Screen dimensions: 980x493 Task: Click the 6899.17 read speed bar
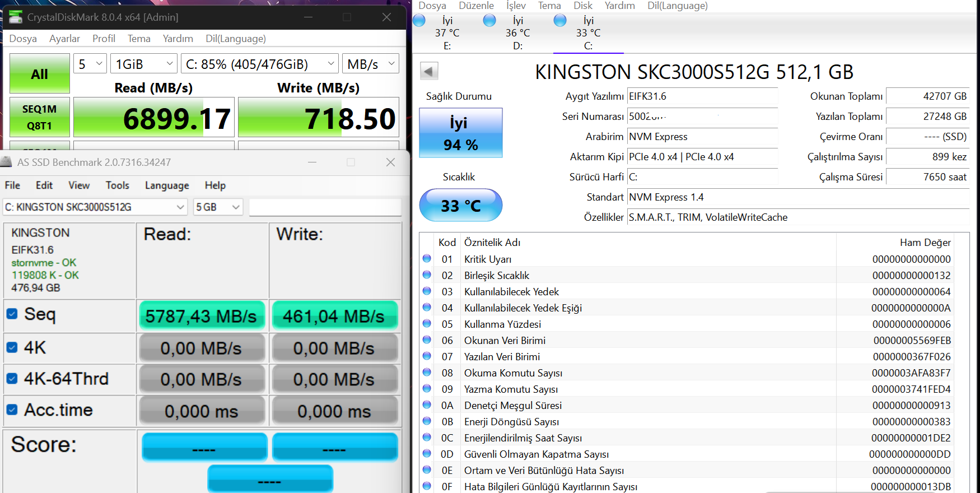pyautogui.click(x=154, y=117)
